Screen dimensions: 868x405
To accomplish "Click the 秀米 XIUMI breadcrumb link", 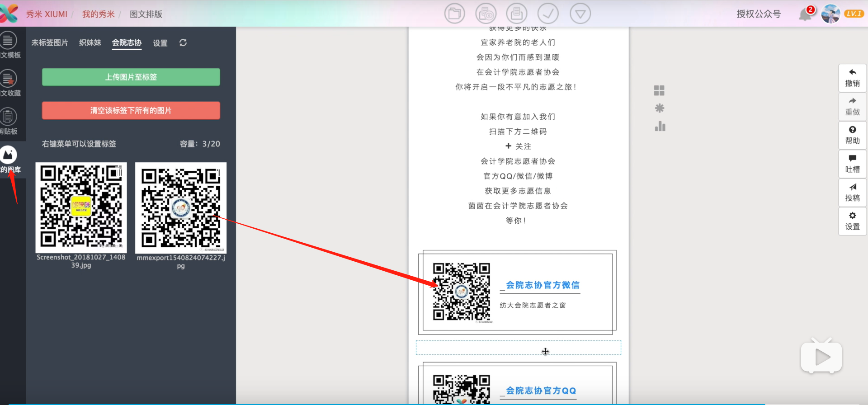I will pos(47,14).
